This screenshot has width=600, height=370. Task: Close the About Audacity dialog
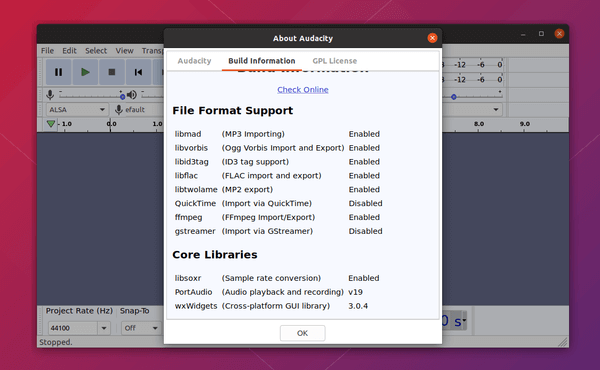432,38
